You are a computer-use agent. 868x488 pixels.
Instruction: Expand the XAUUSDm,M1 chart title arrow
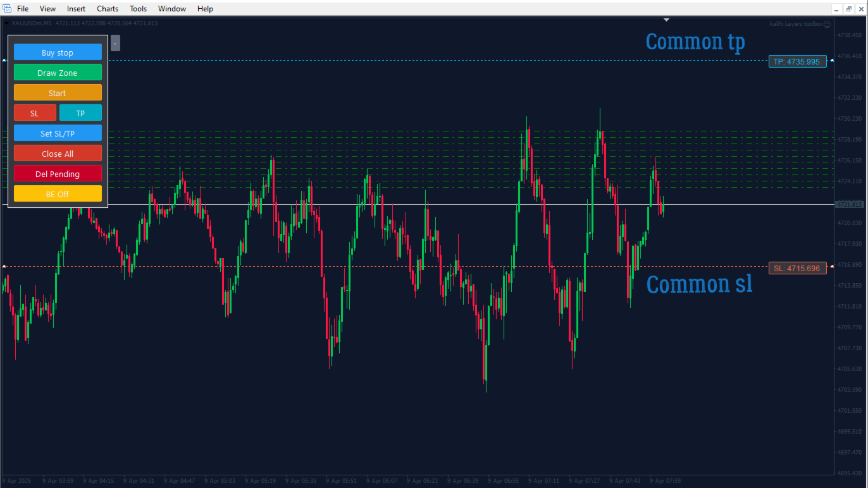[7, 23]
